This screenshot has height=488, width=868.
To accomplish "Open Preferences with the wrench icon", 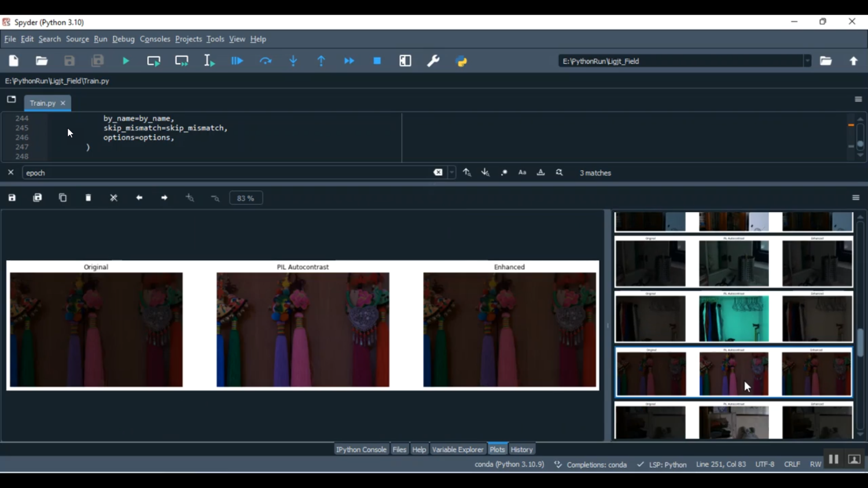I will (433, 61).
